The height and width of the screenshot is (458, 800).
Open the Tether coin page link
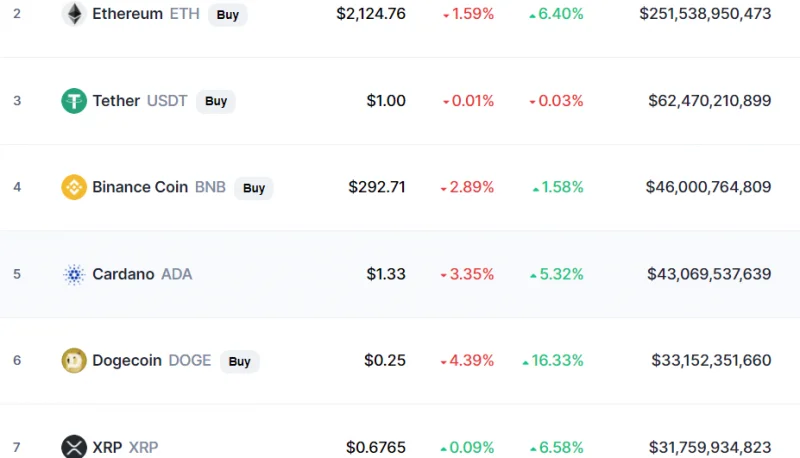(116, 100)
